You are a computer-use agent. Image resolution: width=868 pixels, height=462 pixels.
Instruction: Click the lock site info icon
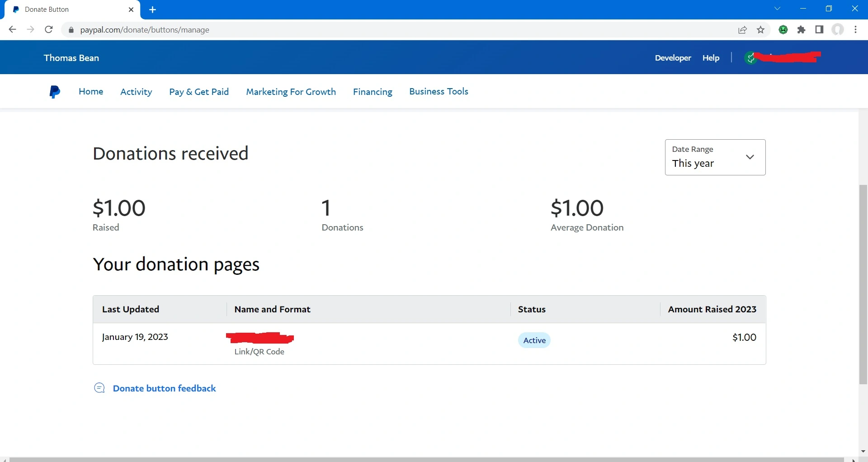point(71,30)
